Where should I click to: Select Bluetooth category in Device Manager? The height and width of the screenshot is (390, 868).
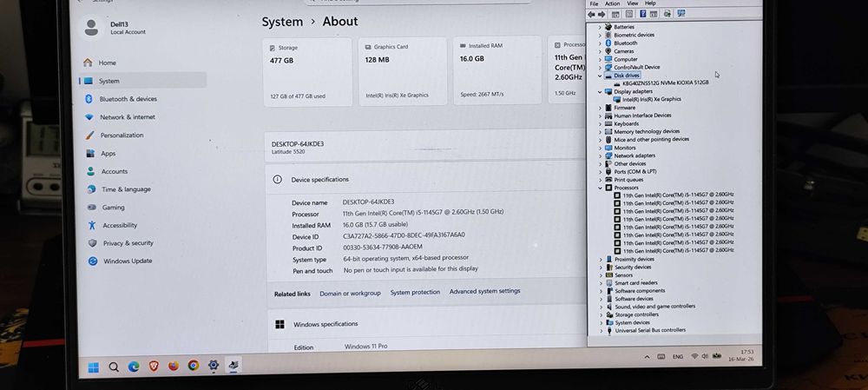click(625, 43)
